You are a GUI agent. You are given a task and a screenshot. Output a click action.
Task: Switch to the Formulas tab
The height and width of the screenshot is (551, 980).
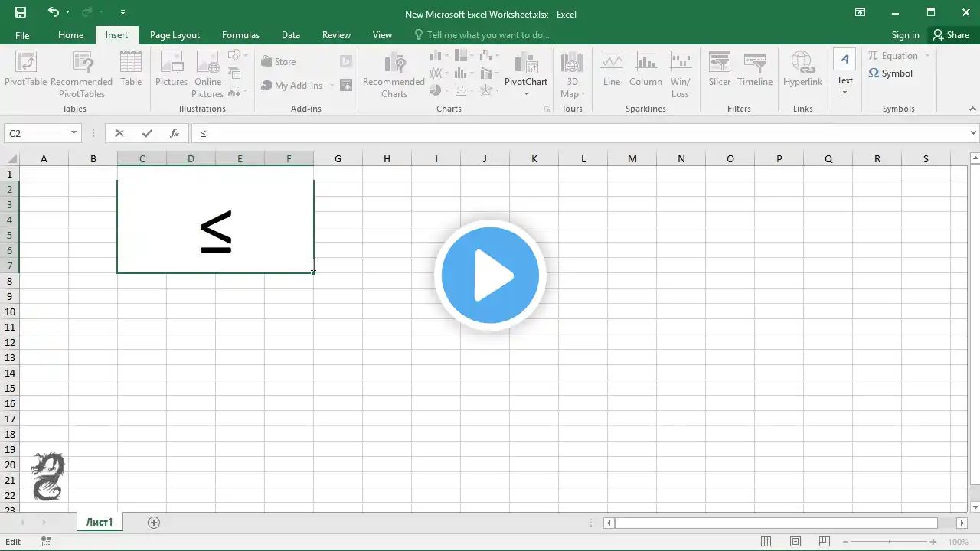point(240,35)
